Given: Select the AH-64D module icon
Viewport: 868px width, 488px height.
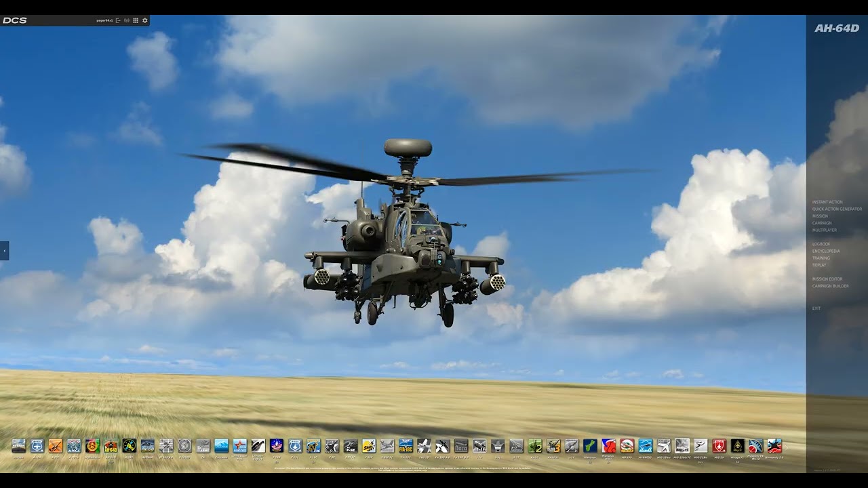Looking at the screenshot, I should click(x=111, y=445).
